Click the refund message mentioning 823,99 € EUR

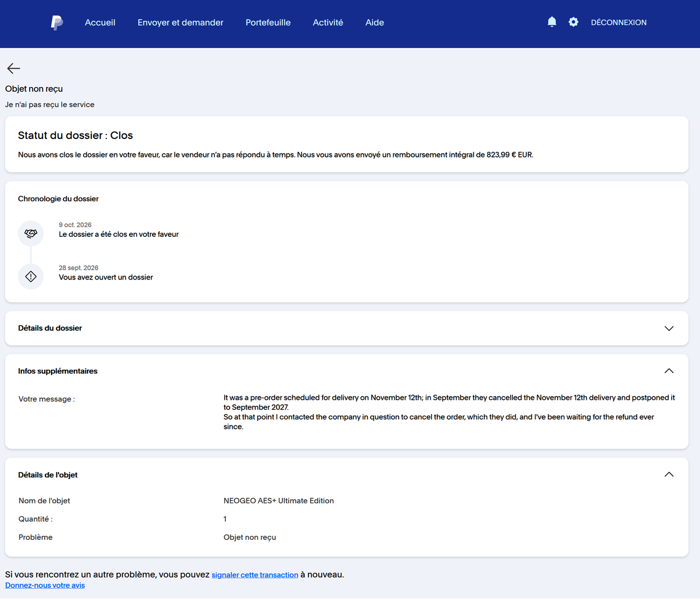coord(276,155)
